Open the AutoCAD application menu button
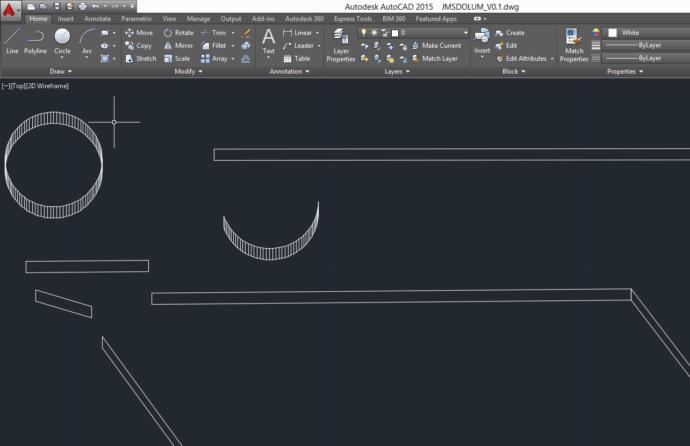Screen dimensions: 690x446 (10, 10)
